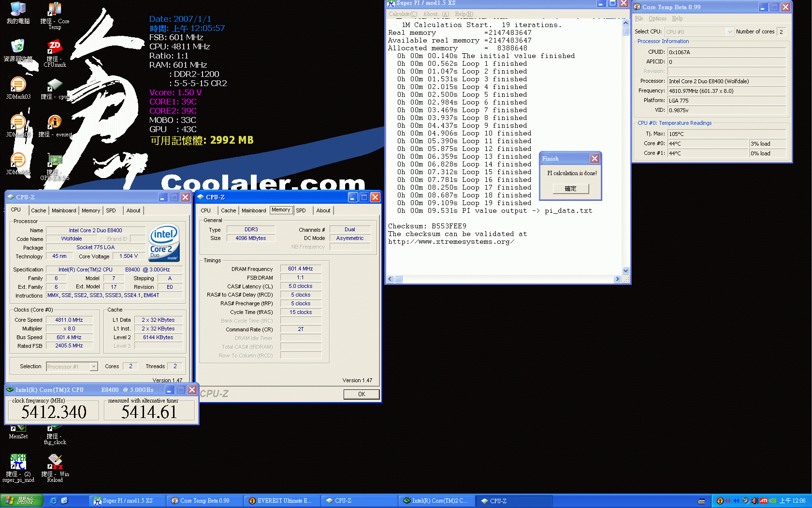Open the Recycle Bin (資源回收筒) icon

(x=18, y=50)
